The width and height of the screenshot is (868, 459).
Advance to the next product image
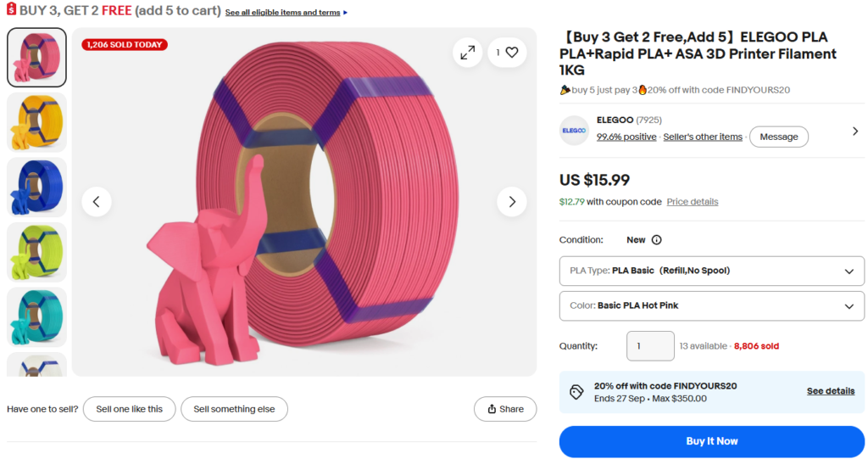pos(512,202)
